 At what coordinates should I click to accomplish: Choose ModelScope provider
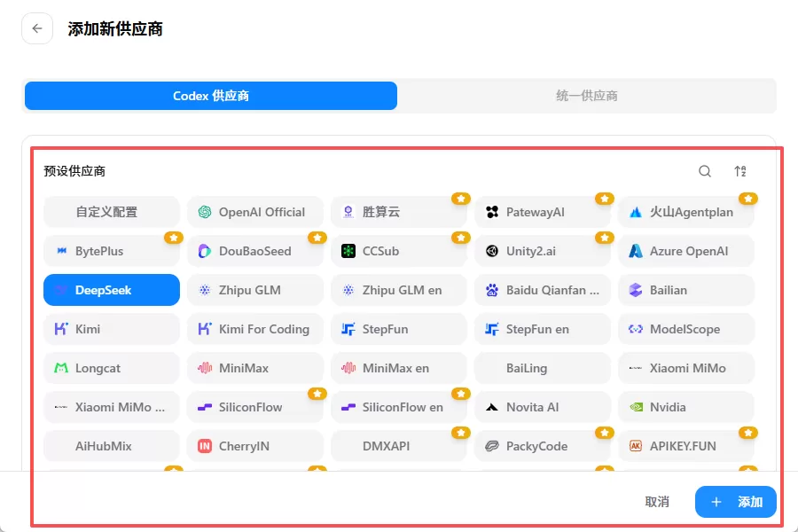coord(686,329)
